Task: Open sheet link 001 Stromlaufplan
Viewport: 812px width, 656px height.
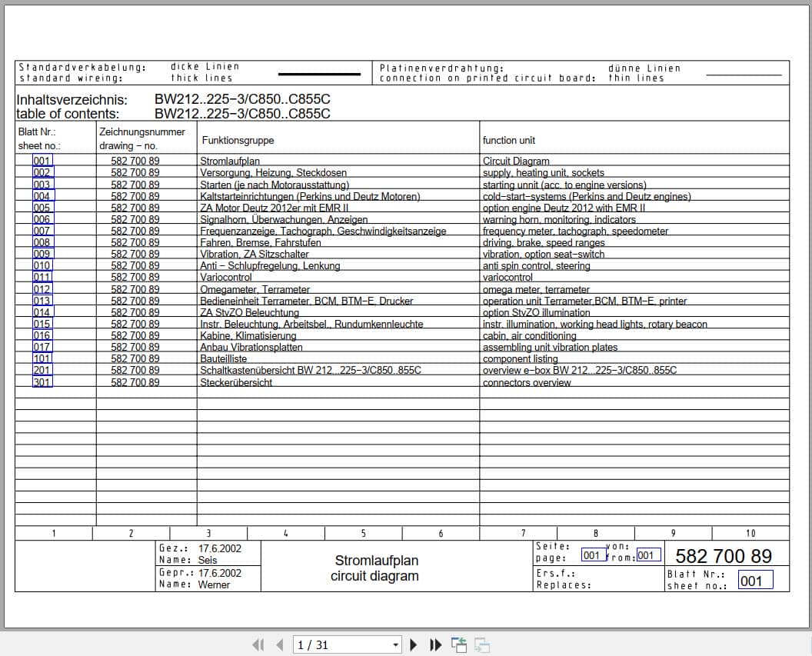Action: pyautogui.click(x=42, y=161)
